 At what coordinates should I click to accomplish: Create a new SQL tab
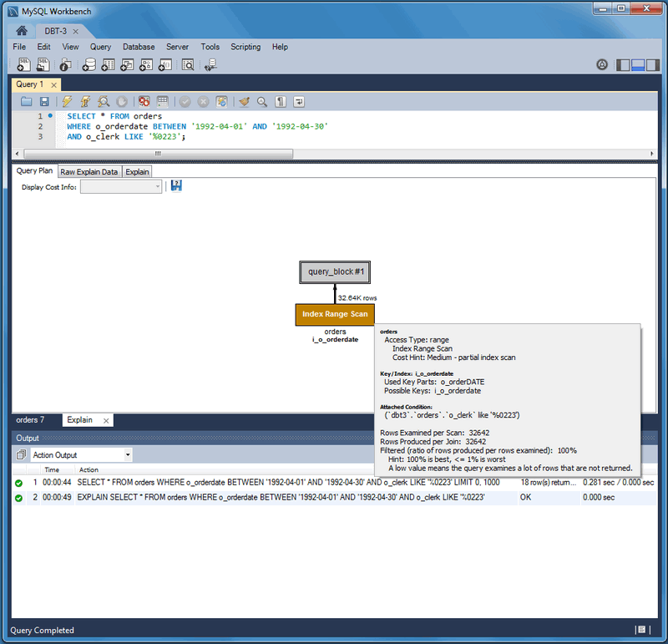point(23,65)
